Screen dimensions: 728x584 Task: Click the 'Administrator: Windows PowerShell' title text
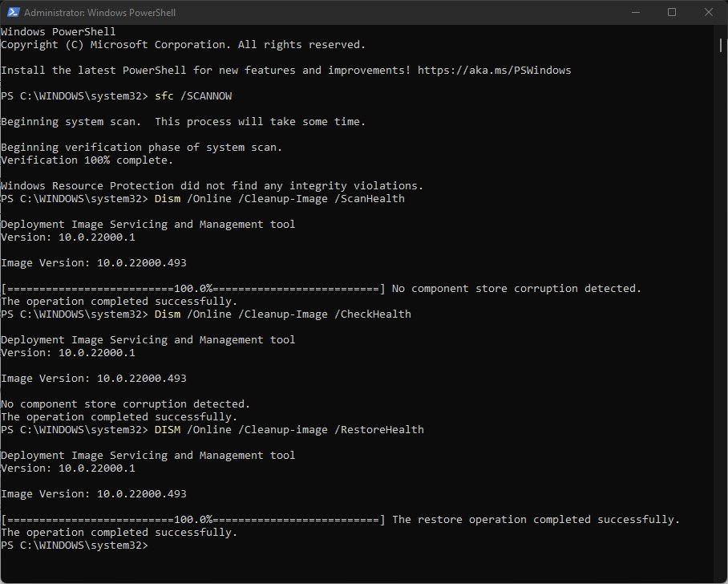point(100,13)
